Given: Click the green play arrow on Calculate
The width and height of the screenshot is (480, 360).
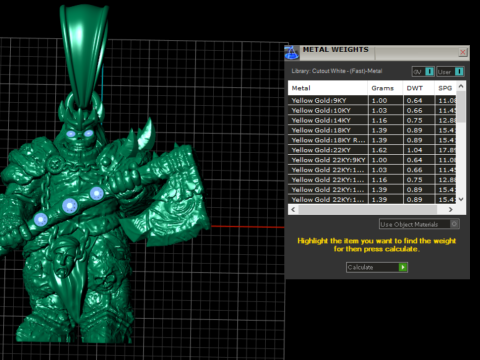Looking at the screenshot, I should tap(403, 267).
